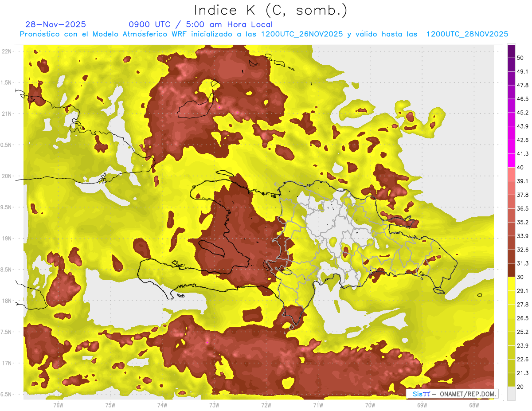Click the colorbar value "23.9"
The image size is (532, 411).
pos(523,345)
